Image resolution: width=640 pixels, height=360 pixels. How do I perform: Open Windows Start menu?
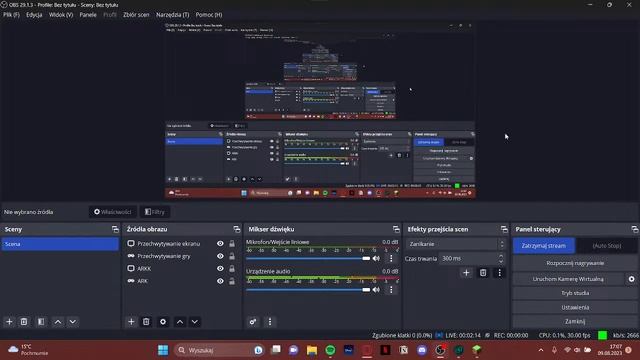point(163,350)
